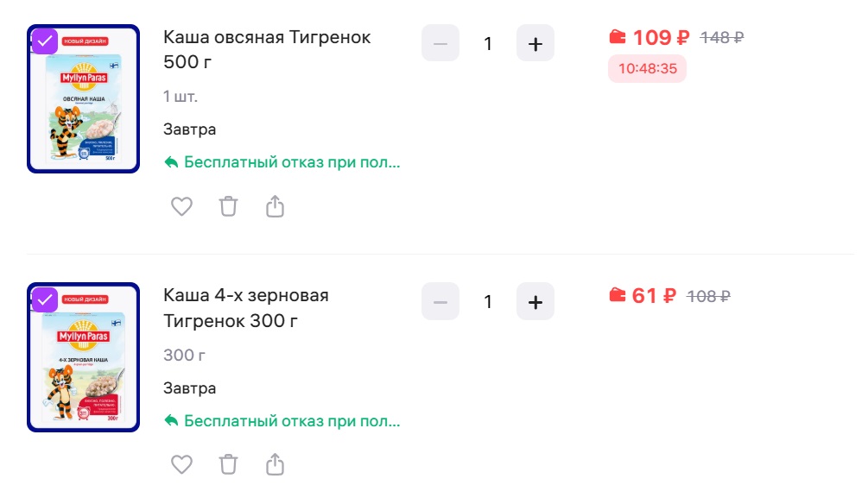Decrease quantity of Каша 4-х зерновая
This screenshot has height=485, width=868.
[440, 302]
